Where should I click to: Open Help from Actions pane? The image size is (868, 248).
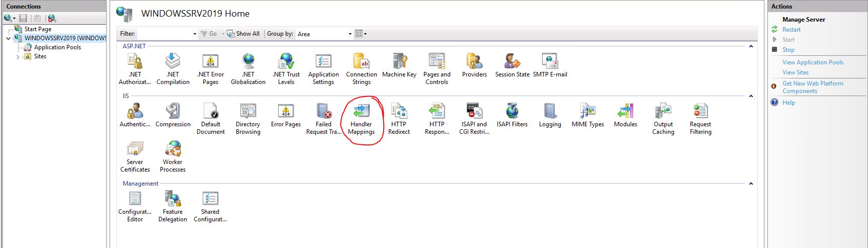[x=789, y=103]
